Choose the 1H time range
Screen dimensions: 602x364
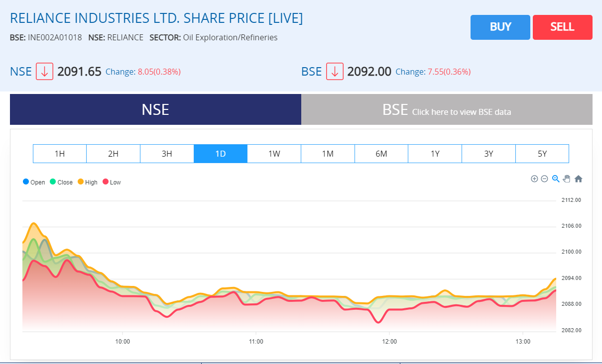tap(60, 154)
